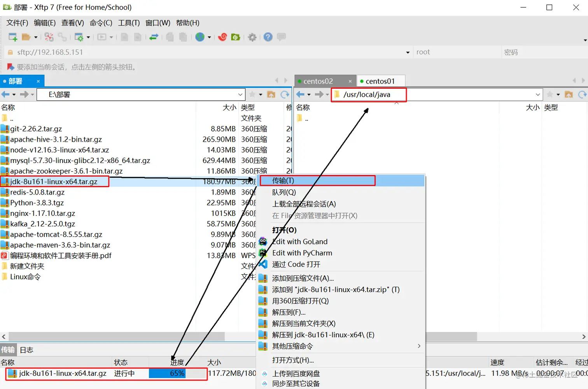Open local pane favorites star dropdown arrow

click(x=261, y=95)
